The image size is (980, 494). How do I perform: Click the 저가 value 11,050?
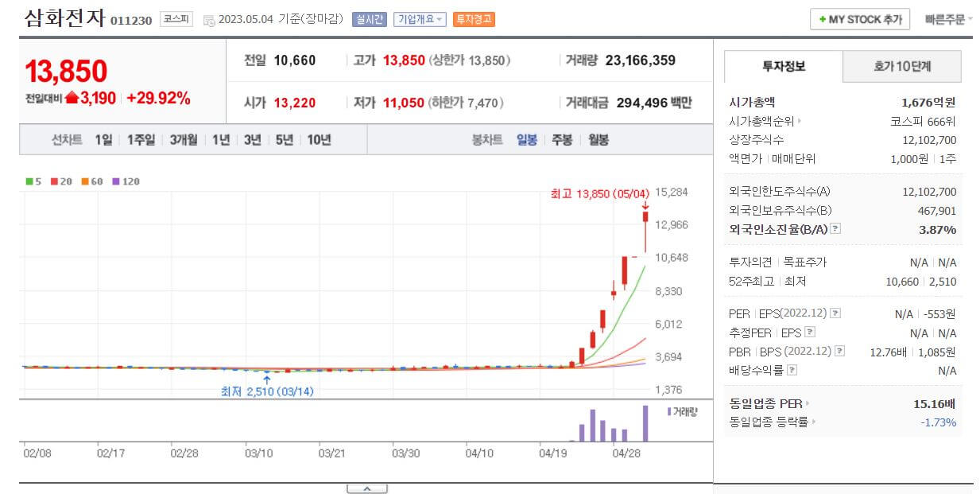404,103
